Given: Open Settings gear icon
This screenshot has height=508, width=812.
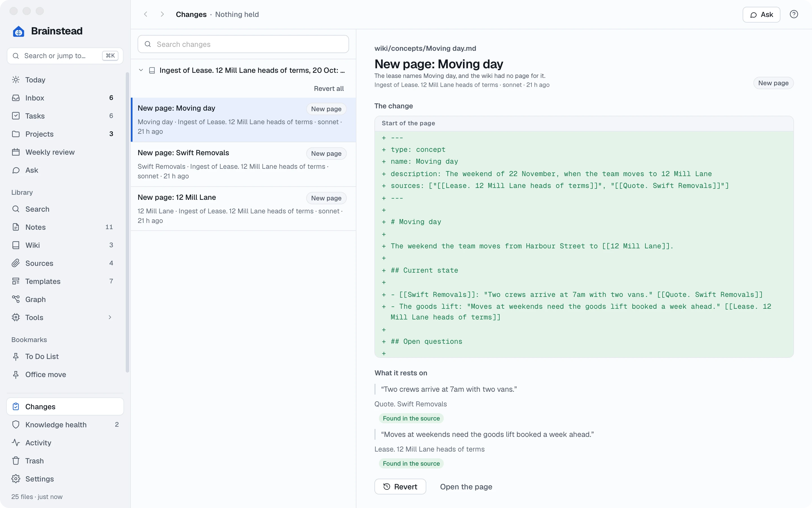Looking at the screenshot, I should tap(16, 479).
